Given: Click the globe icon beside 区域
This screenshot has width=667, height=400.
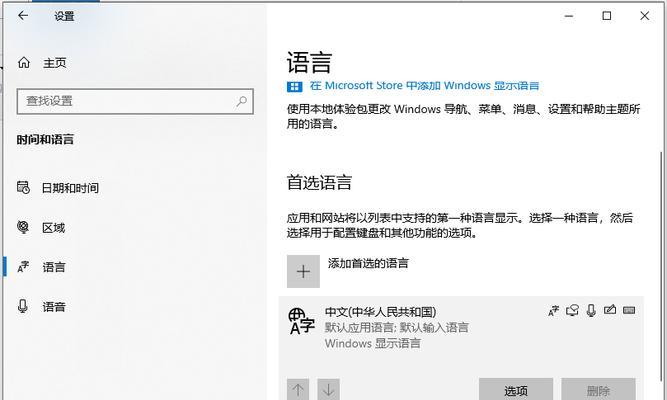Looking at the screenshot, I should [x=23, y=227].
